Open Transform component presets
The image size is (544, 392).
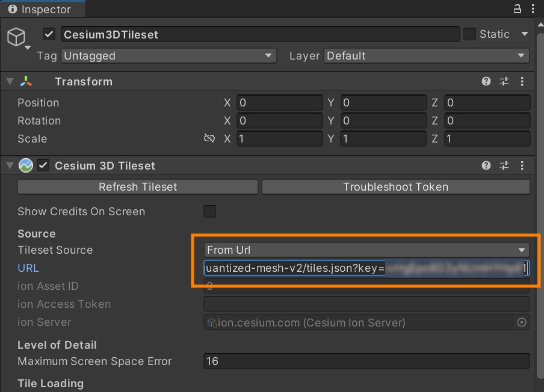coord(504,82)
